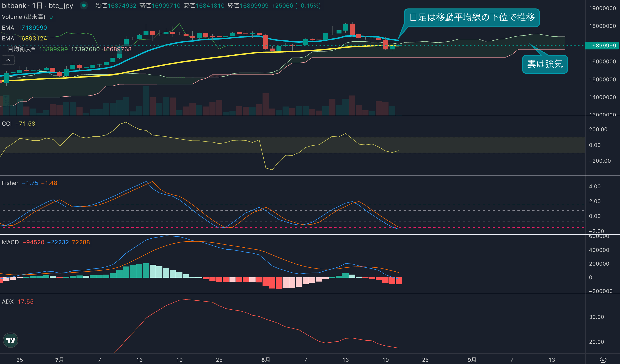
Task: Collapse the indicator legend with chevron button
Action: click(8, 60)
